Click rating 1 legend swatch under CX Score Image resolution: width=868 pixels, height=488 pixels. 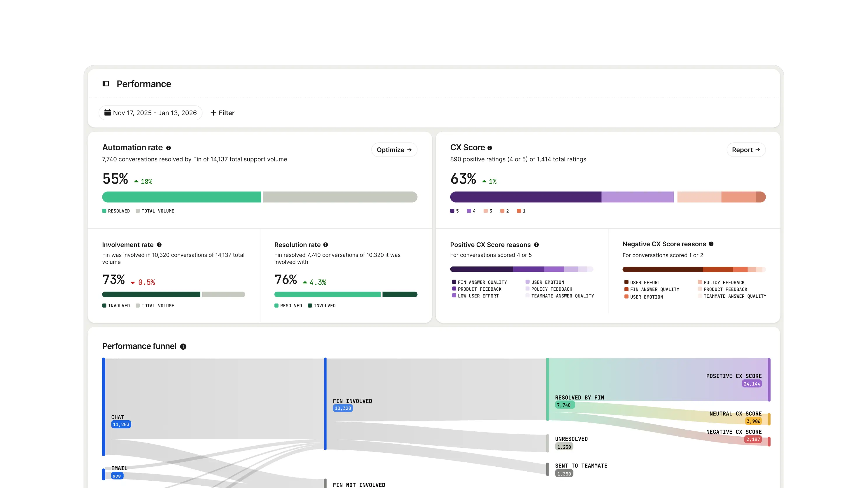point(519,211)
